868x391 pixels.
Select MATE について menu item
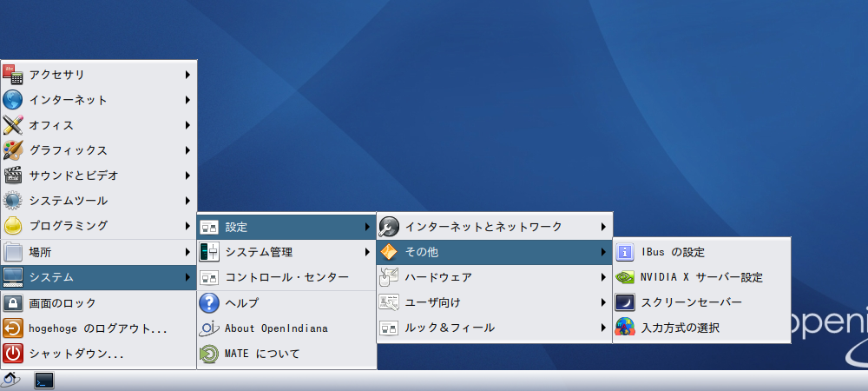pyautogui.click(x=286, y=354)
